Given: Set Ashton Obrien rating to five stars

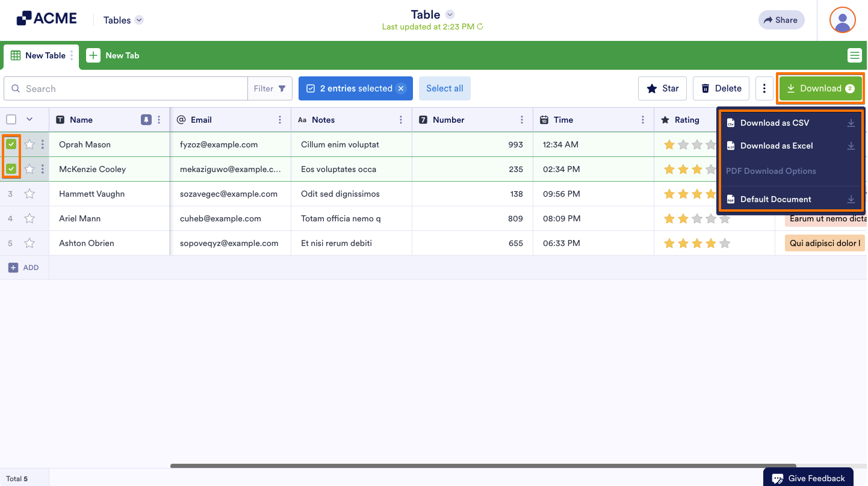Looking at the screenshot, I should 725,243.
